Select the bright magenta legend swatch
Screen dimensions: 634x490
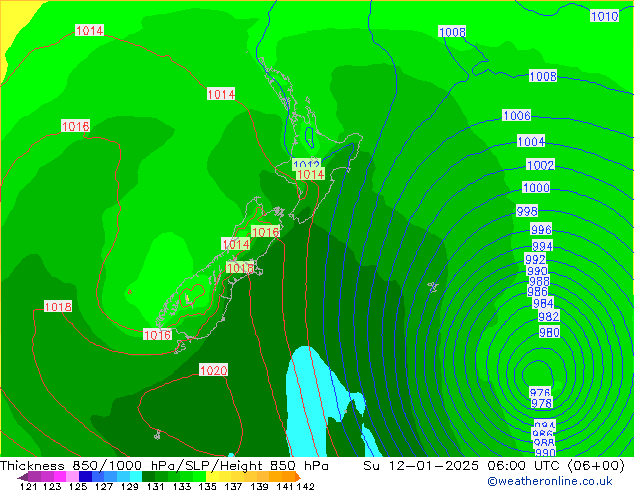coord(60,477)
